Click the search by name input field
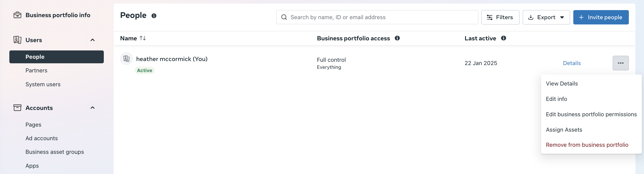Viewport: 644px width, 174px height. pyautogui.click(x=379, y=17)
